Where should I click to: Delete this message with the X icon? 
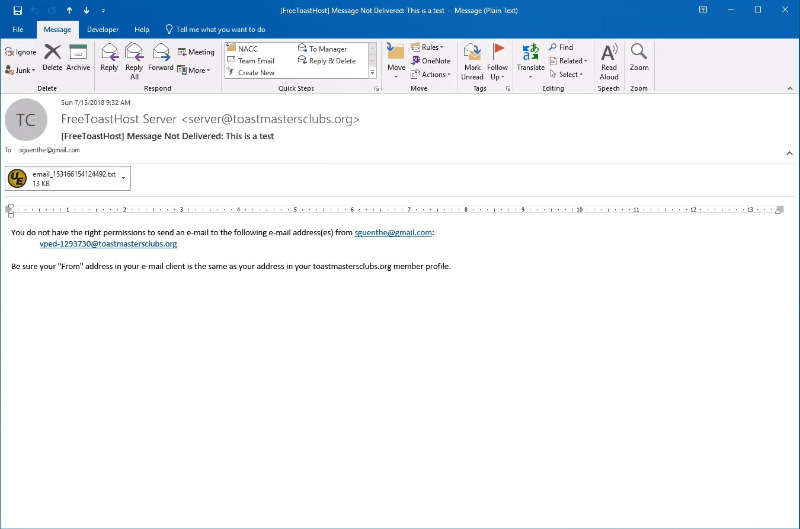tap(52, 58)
